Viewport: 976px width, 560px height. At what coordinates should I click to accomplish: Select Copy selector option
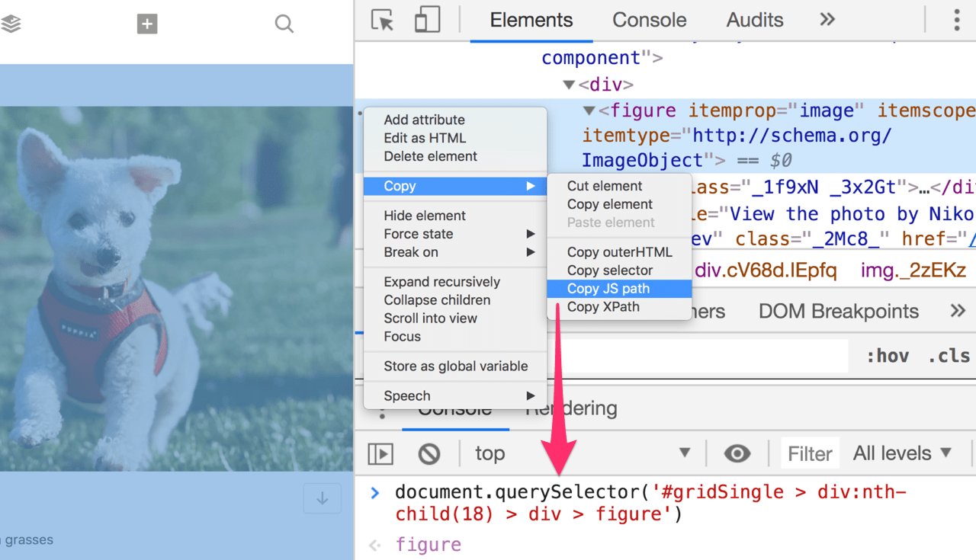(x=610, y=270)
